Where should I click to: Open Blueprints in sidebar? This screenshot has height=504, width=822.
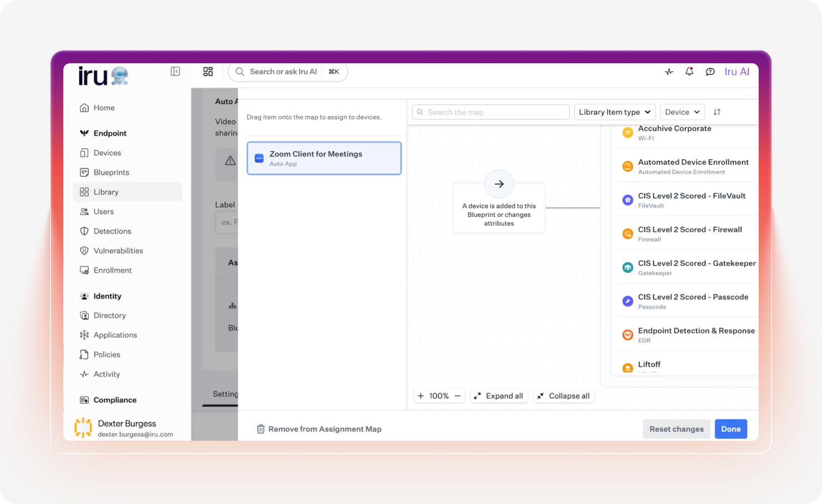point(111,172)
